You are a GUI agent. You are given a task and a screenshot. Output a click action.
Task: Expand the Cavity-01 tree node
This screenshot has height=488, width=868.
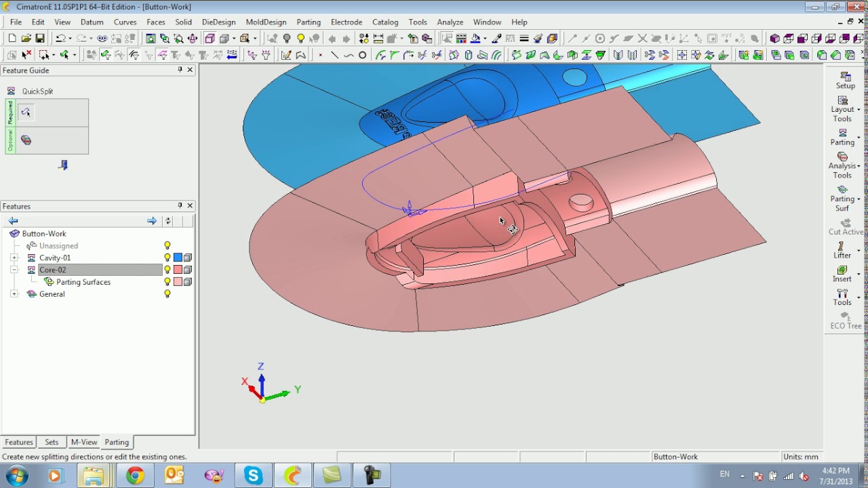(14, 258)
